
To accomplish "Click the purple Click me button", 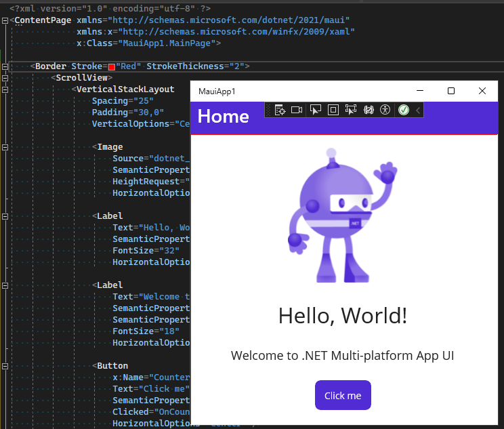I will [343, 395].
